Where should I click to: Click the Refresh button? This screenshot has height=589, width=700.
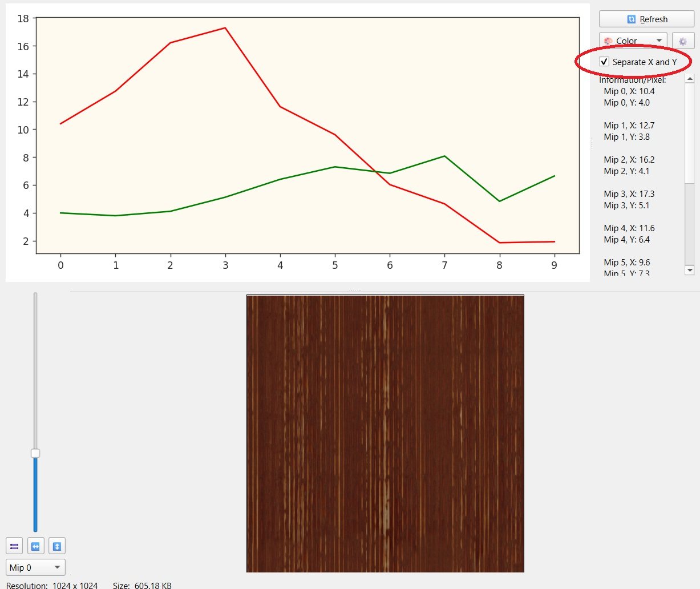[x=646, y=19]
